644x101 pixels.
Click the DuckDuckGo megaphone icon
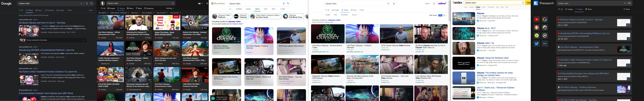(200, 3)
